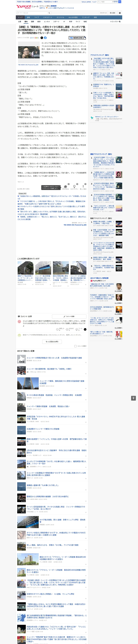Click もっと見る(12件) button
Image resolution: width=138 pixels, height=644 pixels.
(52, 342)
